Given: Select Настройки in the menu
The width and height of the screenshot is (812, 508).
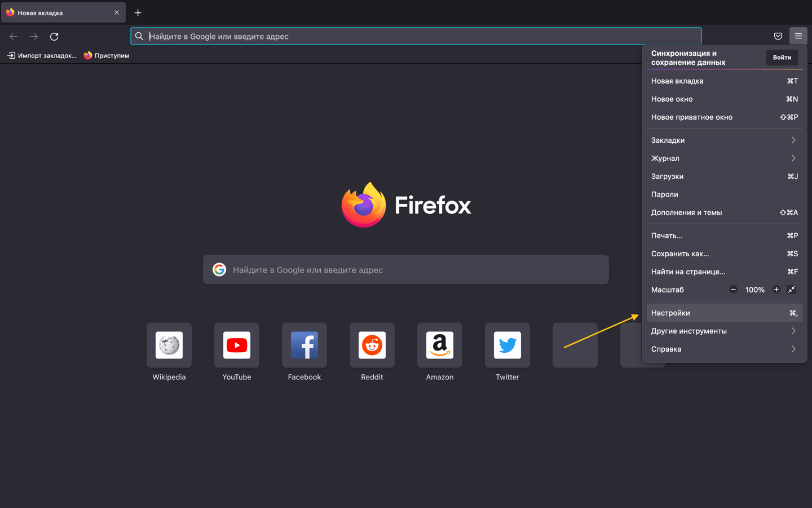Looking at the screenshot, I should pyautogui.click(x=724, y=313).
